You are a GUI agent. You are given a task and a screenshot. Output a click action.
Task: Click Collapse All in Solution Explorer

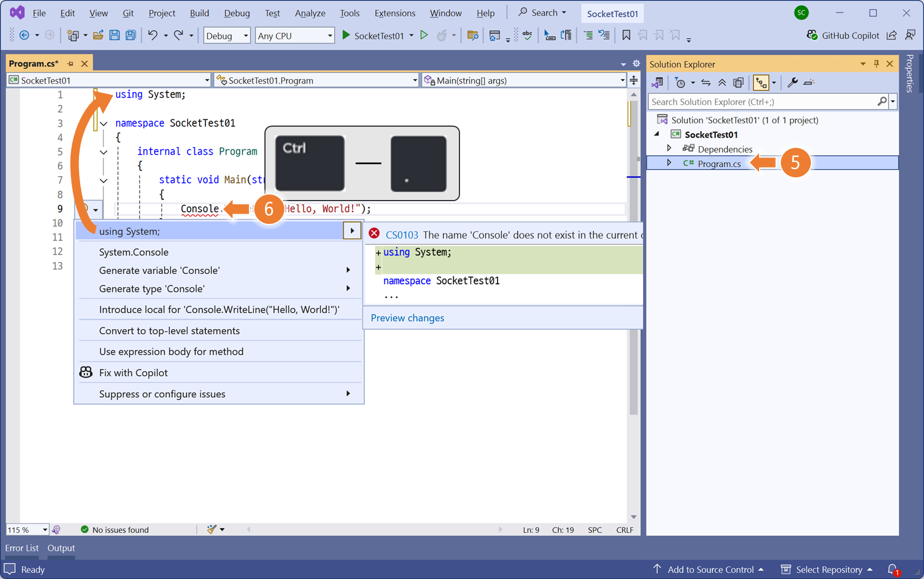[x=722, y=83]
